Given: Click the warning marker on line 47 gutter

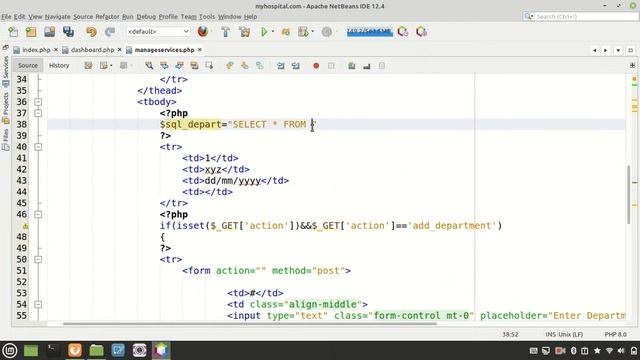Looking at the screenshot, I should point(25,226).
